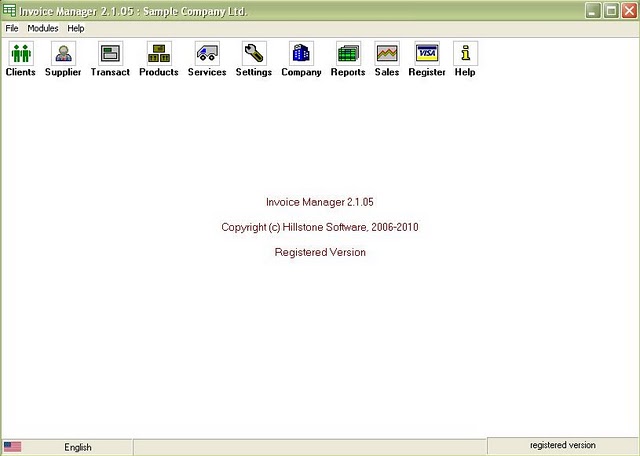Click the Hillstone Software copyright text
The height and width of the screenshot is (456, 640).
(320, 227)
